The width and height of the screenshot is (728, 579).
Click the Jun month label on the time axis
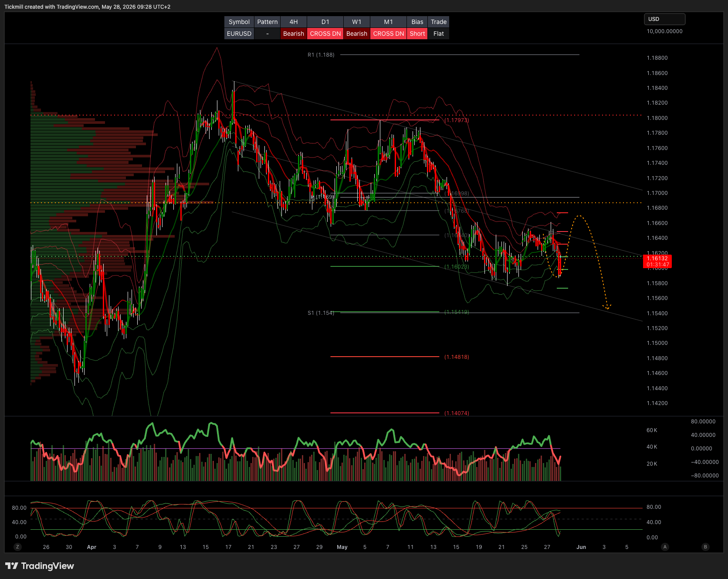pos(581,547)
